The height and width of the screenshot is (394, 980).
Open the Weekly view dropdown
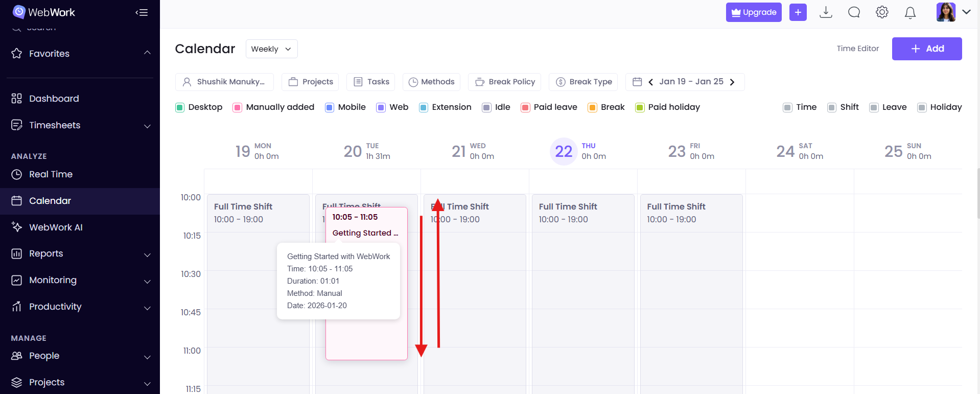click(271, 49)
